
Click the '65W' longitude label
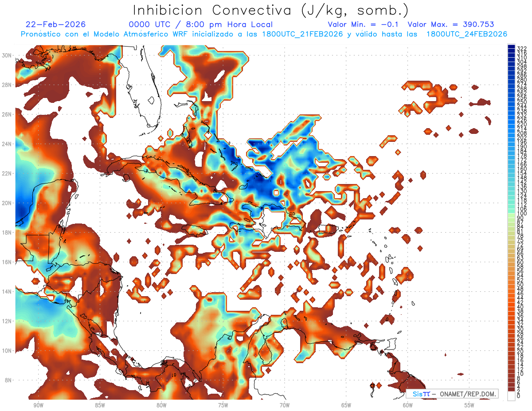point(346,405)
